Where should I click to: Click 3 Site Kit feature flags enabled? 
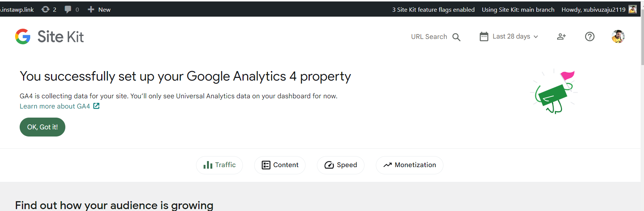(x=433, y=9)
